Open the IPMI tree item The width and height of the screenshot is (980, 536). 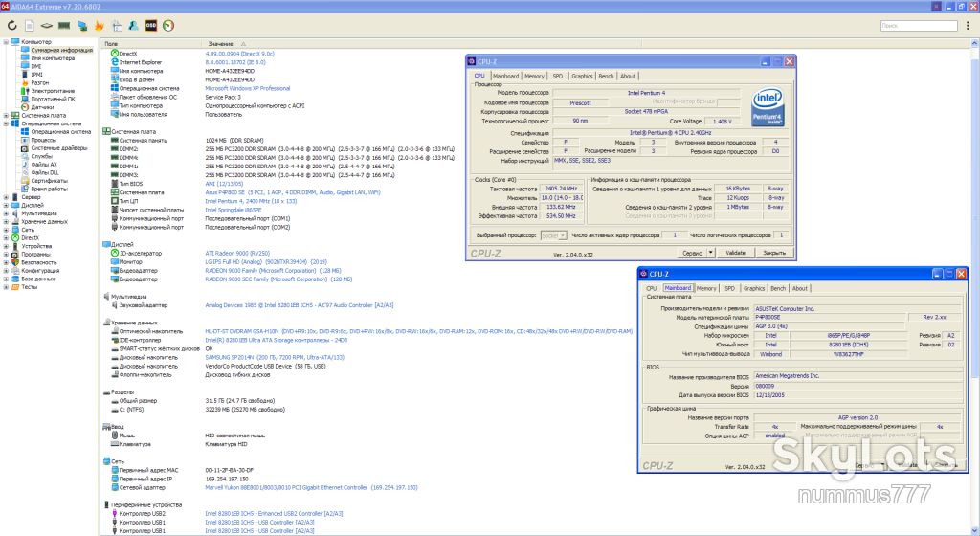(37, 75)
